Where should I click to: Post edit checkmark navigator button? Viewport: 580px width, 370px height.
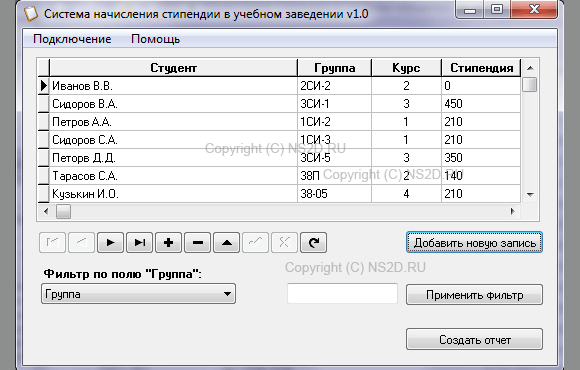tap(255, 243)
